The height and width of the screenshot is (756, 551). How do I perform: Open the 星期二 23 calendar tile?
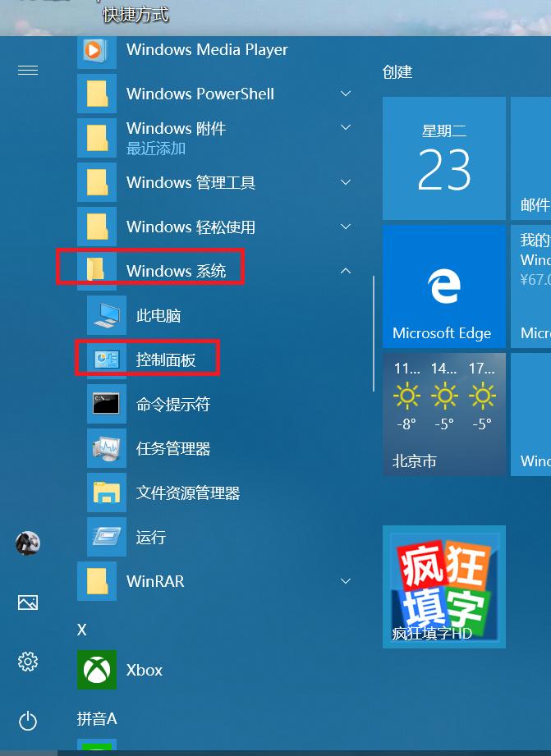444,158
